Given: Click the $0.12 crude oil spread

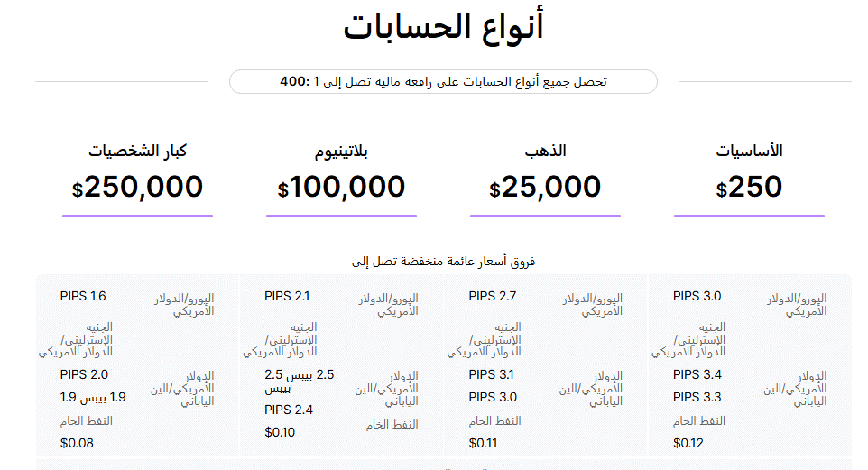Looking at the screenshot, I should [688, 443].
